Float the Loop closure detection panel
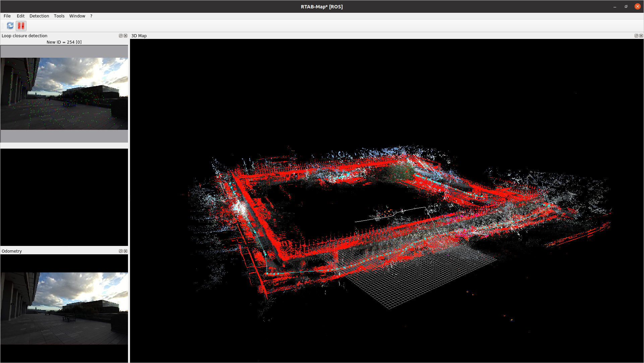This screenshot has height=363, width=644. click(x=121, y=36)
